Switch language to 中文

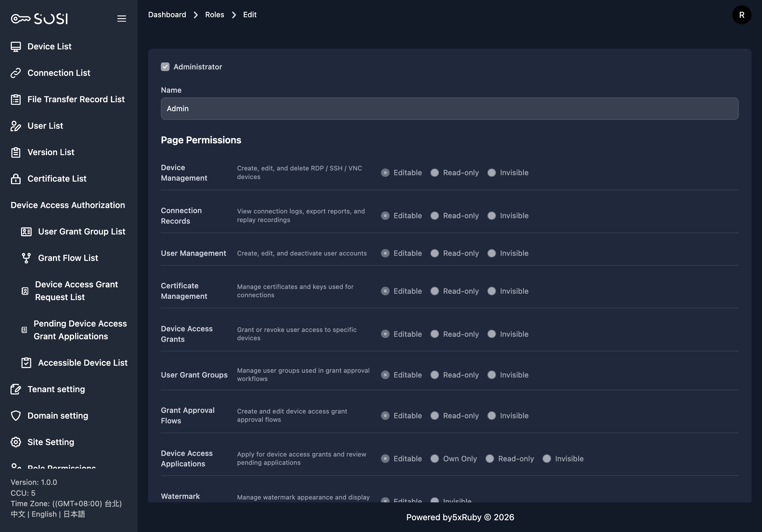point(18,514)
